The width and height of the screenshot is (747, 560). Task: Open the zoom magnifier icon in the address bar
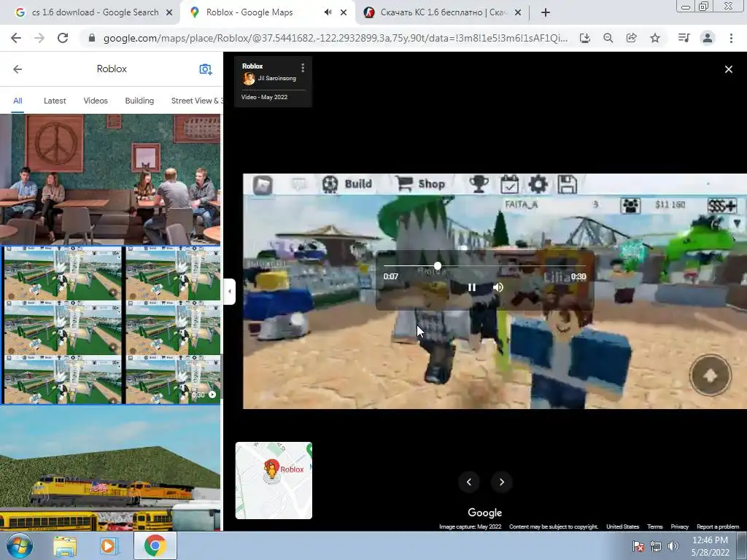point(608,38)
